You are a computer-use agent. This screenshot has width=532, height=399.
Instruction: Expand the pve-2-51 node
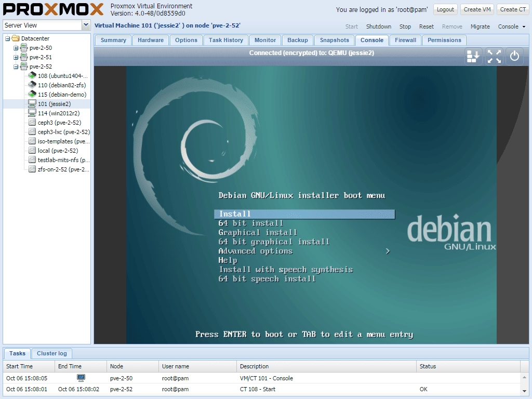pos(16,57)
